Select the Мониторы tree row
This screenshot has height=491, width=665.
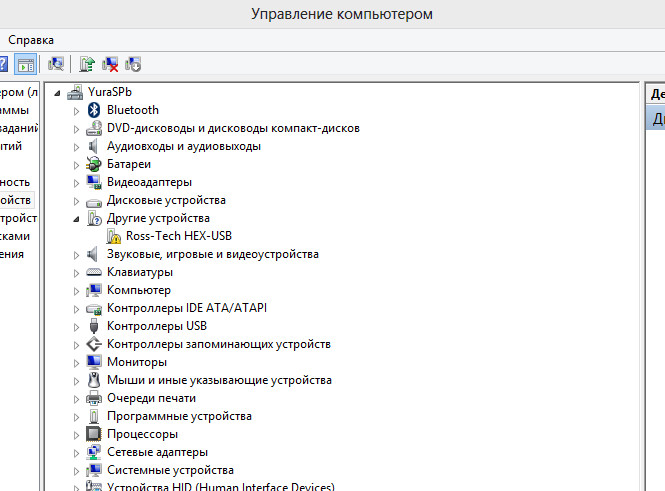[x=137, y=362]
